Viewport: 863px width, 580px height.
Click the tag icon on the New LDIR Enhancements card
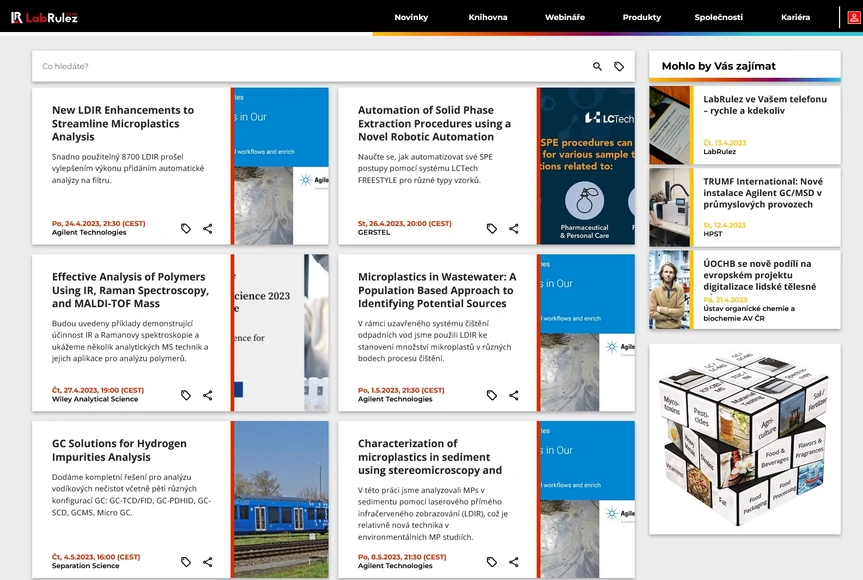(x=185, y=228)
